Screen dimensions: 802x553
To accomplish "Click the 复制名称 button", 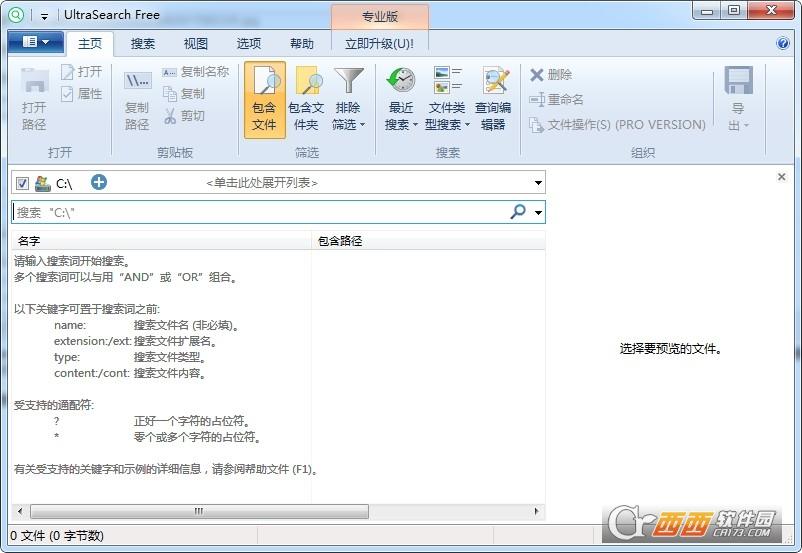I will (195, 72).
